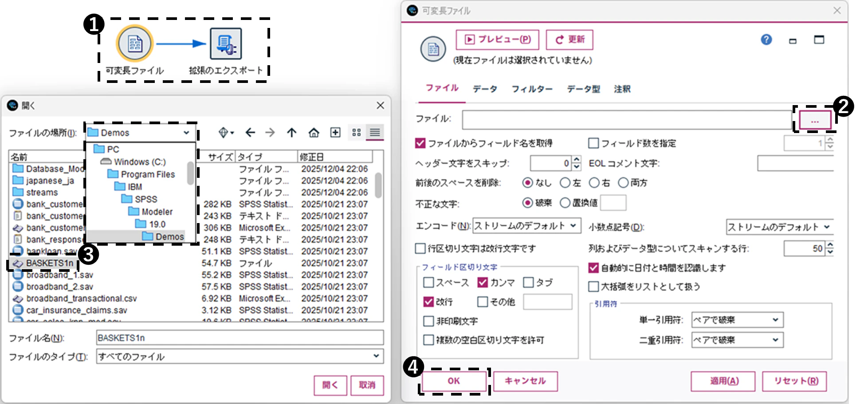Click the ファイル名 input field
Viewport: 868px width, 404px height.
pos(240,337)
